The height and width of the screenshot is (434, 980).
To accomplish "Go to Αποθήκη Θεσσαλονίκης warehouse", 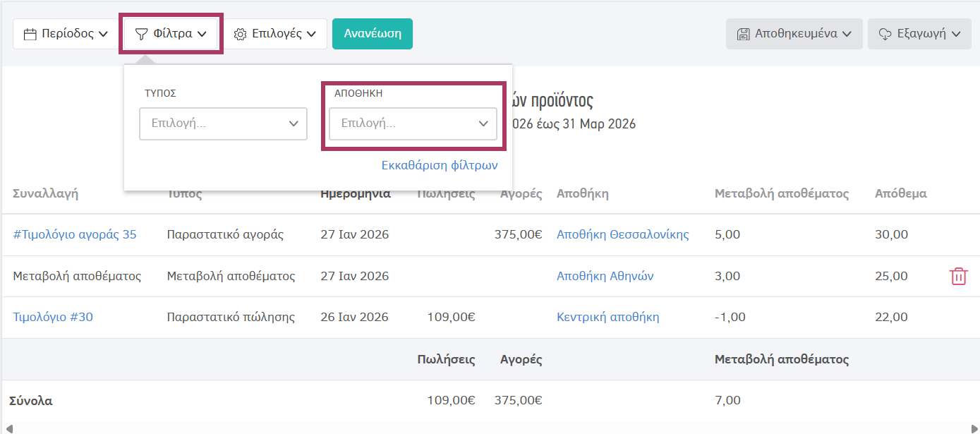I will click(622, 234).
